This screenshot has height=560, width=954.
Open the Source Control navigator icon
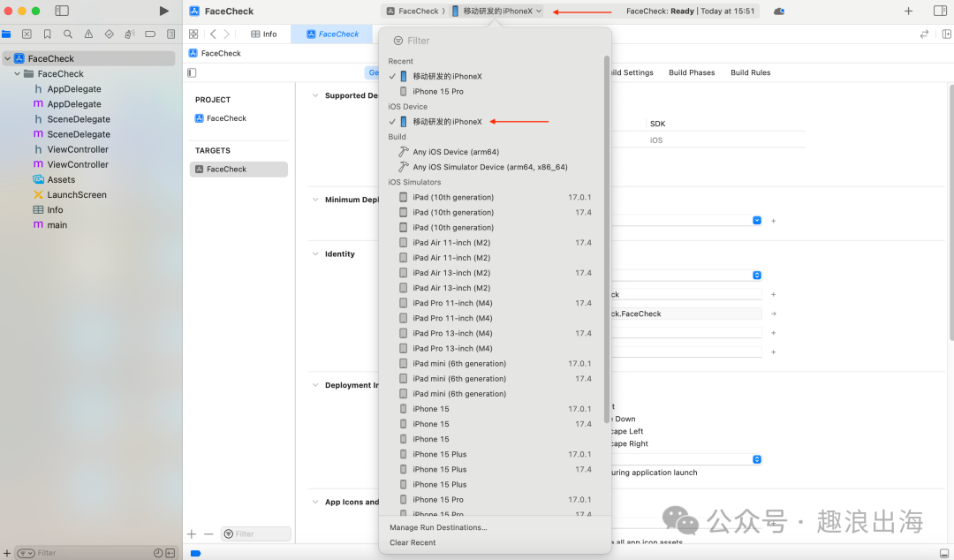26,34
